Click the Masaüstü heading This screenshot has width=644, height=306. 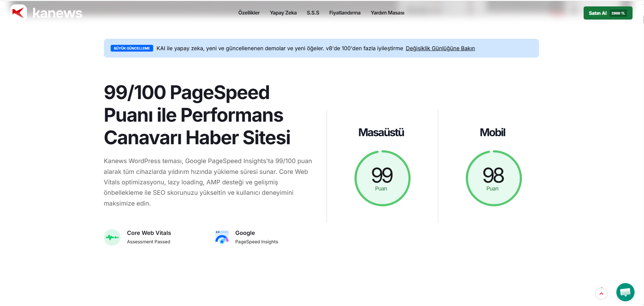coord(381,132)
